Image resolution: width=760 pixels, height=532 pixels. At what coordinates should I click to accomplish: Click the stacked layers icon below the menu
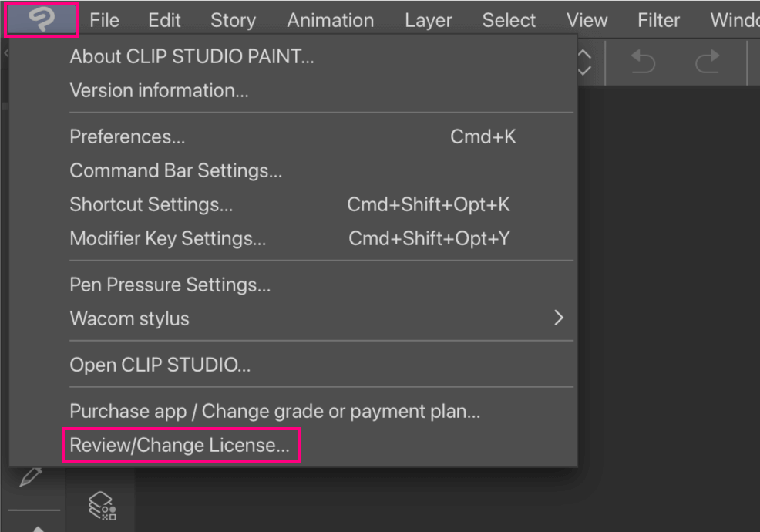click(x=102, y=505)
